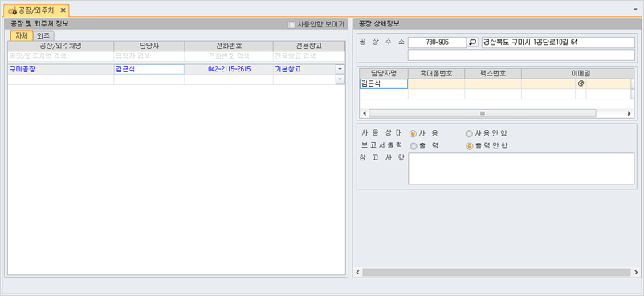Sort by the 공장/외주처명 column header
Screen dimensions: 644x296
(x=60, y=46)
